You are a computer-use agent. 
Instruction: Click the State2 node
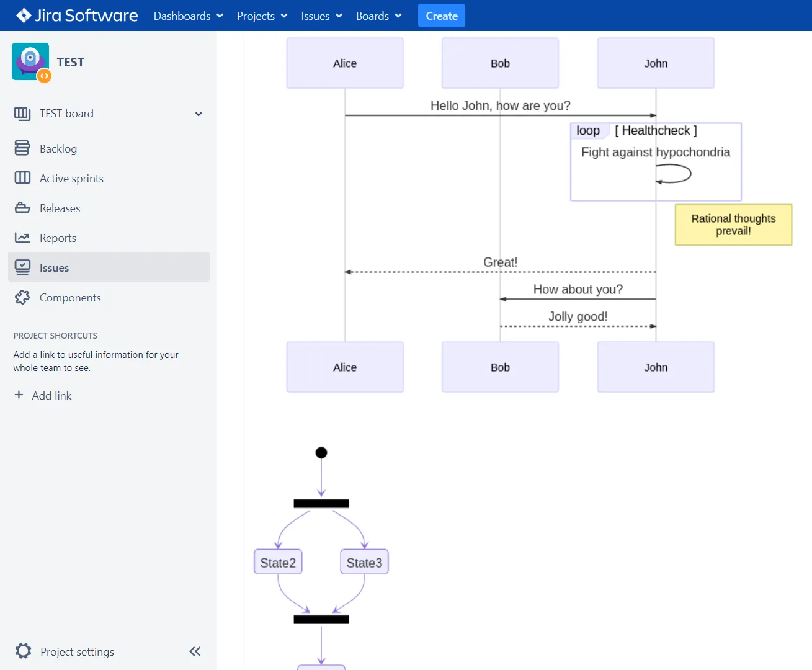point(278,562)
